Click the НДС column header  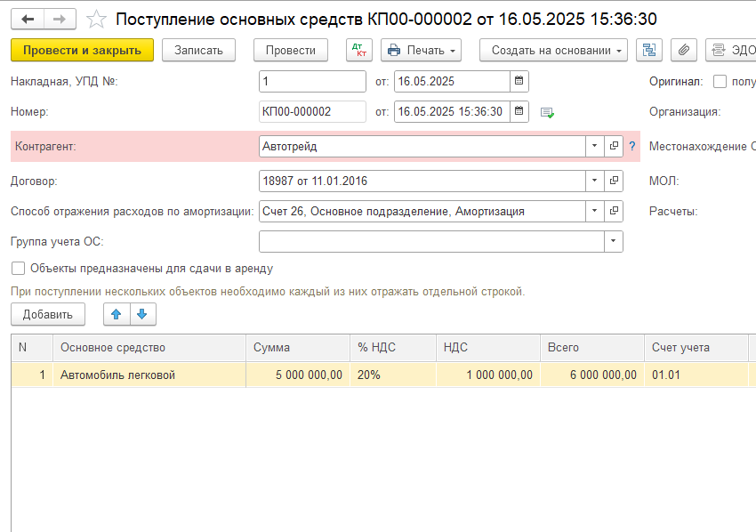pos(488,348)
